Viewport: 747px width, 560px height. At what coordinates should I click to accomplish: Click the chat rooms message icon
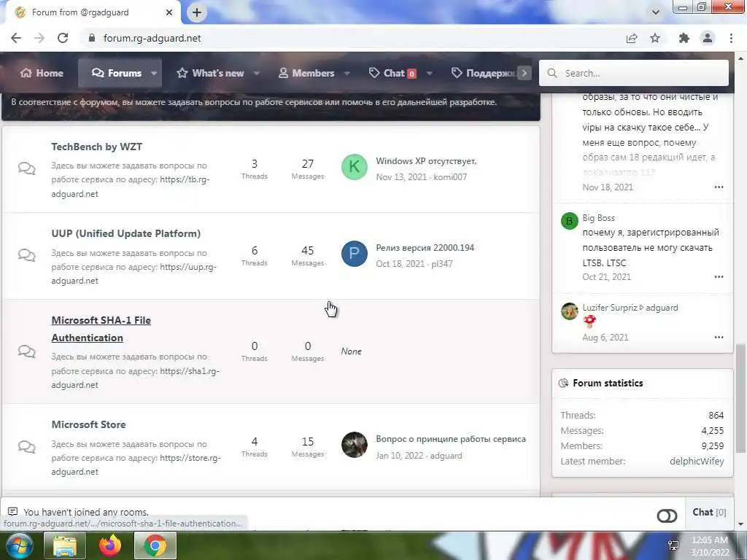(x=13, y=512)
